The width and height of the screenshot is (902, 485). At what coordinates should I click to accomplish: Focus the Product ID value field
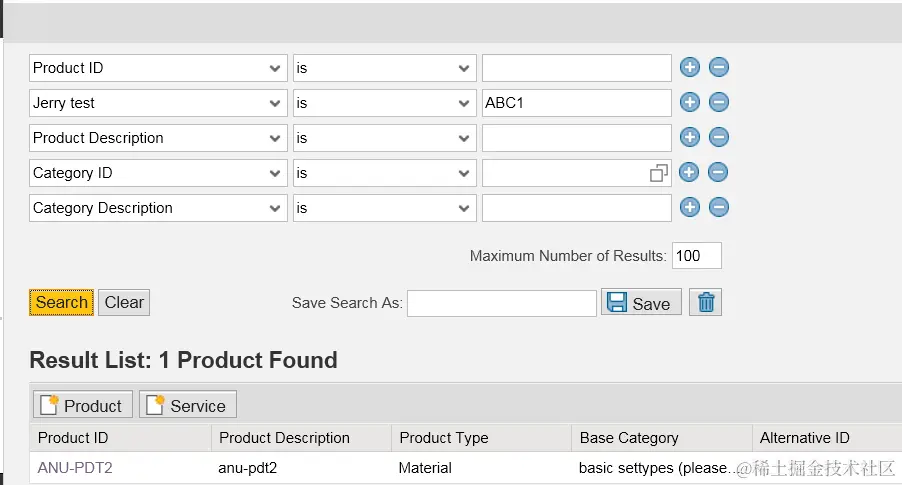pyautogui.click(x=577, y=68)
